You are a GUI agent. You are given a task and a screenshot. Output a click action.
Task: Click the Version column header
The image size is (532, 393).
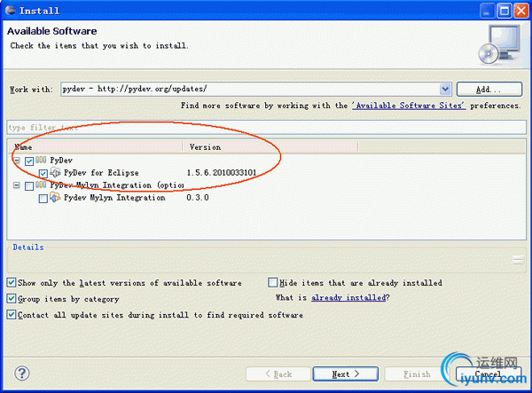point(270,147)
